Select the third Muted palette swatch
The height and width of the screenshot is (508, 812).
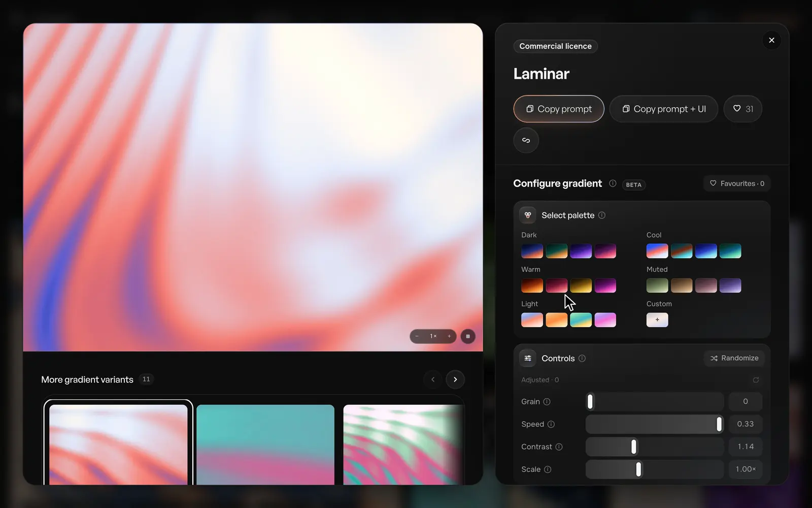click(x=706, y=285)
